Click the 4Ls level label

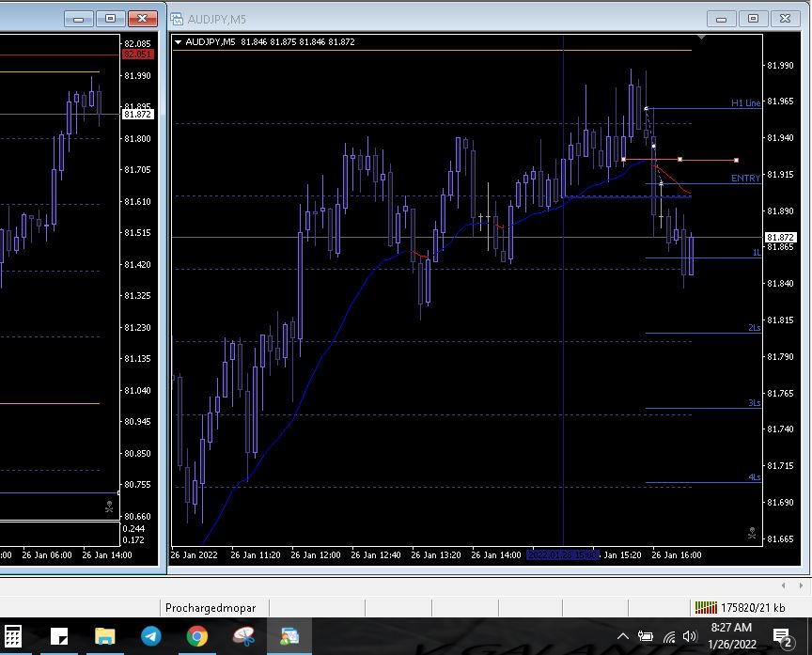(x=754, y=477)
